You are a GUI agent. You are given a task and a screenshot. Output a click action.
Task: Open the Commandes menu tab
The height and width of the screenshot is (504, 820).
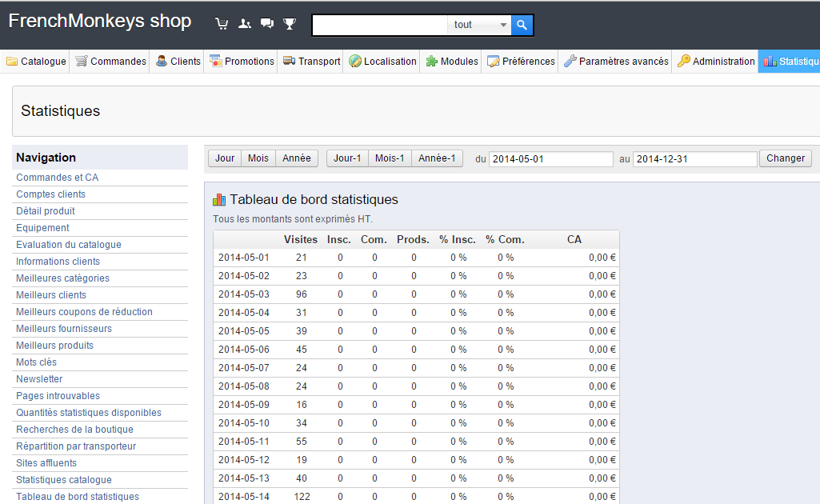click(110, 61)
